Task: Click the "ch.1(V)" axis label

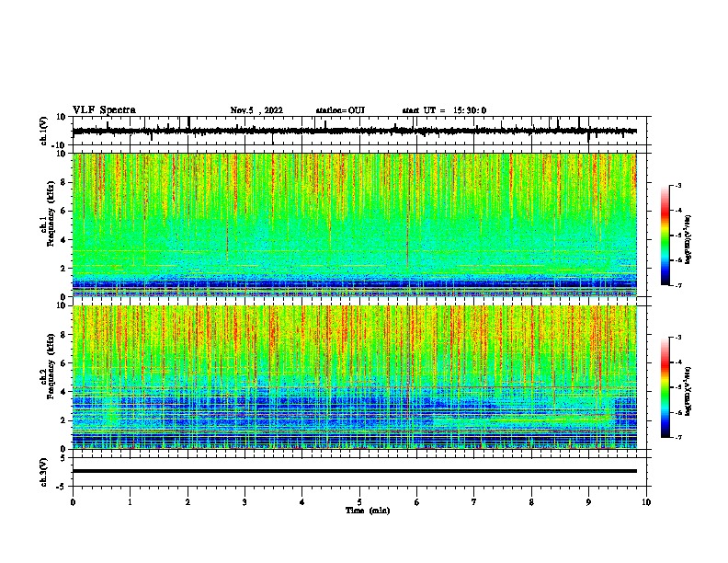Action: pyautogui.click(x=44, y=131)
